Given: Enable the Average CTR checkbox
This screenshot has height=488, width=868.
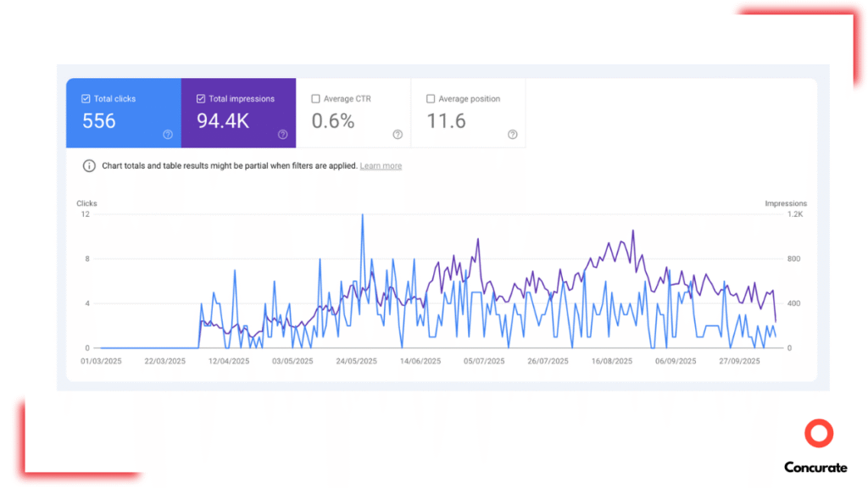Looking at the screenshot, I should pos(315,99).
